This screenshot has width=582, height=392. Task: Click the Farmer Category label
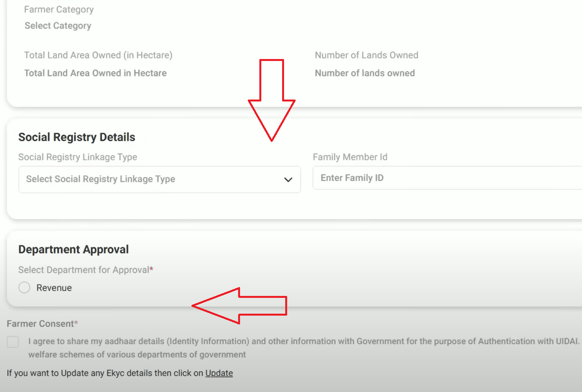point(59,9)
